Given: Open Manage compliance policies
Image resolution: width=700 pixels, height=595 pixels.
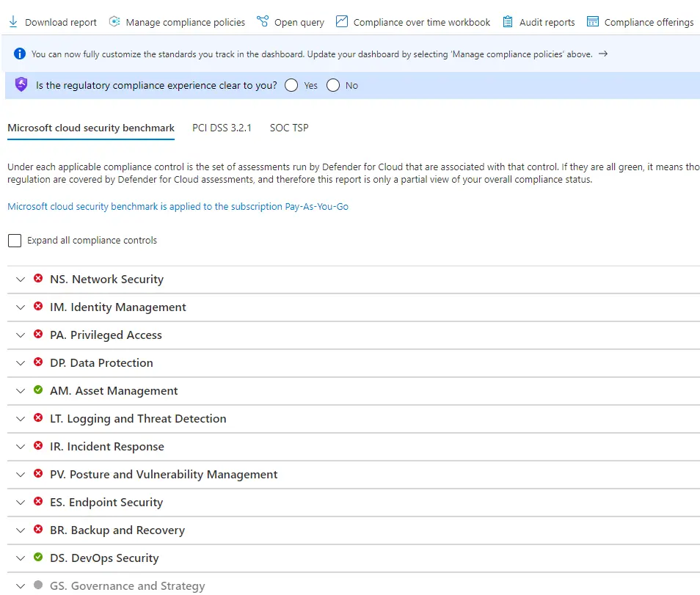Looking at the screenshot, I should (x=185, y=22).
